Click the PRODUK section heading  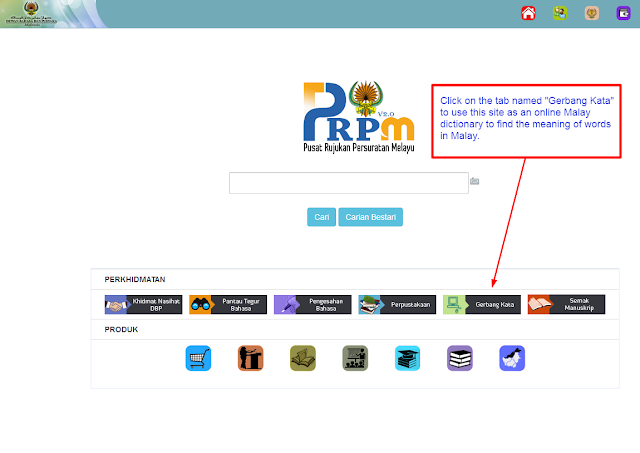tap(121, 329)
